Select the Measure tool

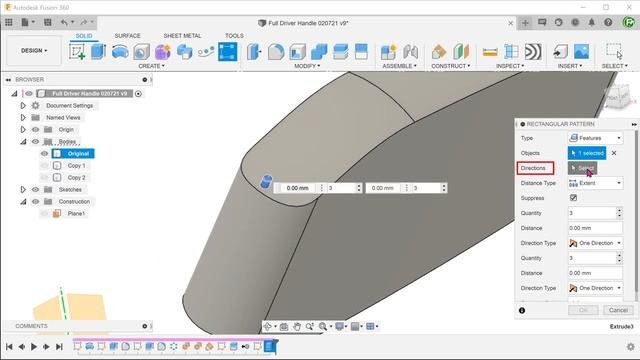click(x=490, y=52)
